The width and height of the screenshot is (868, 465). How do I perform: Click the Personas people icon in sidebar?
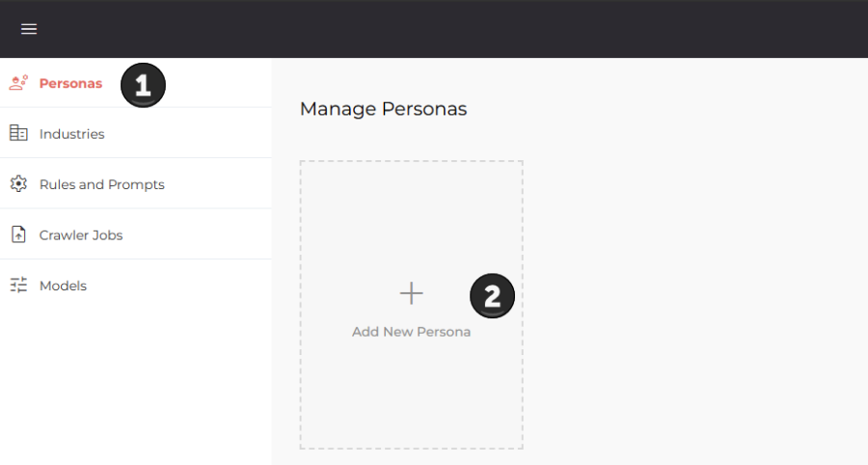coord(18,83)
